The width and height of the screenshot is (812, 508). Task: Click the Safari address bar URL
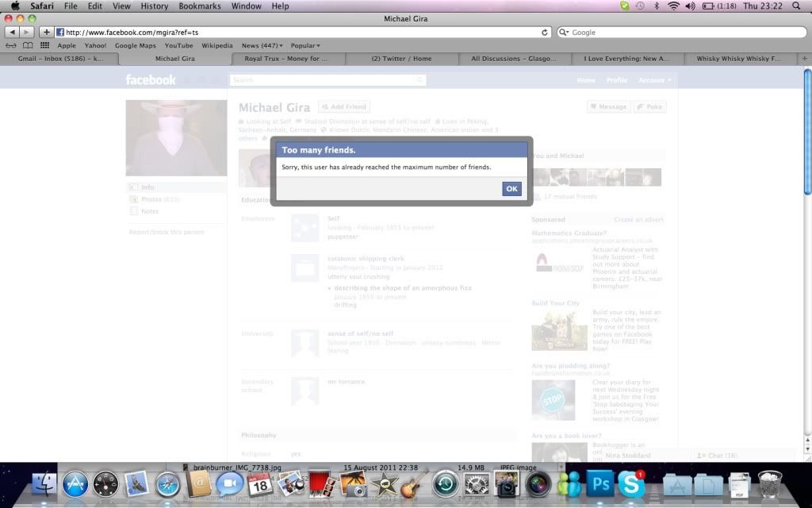(301, 33)
